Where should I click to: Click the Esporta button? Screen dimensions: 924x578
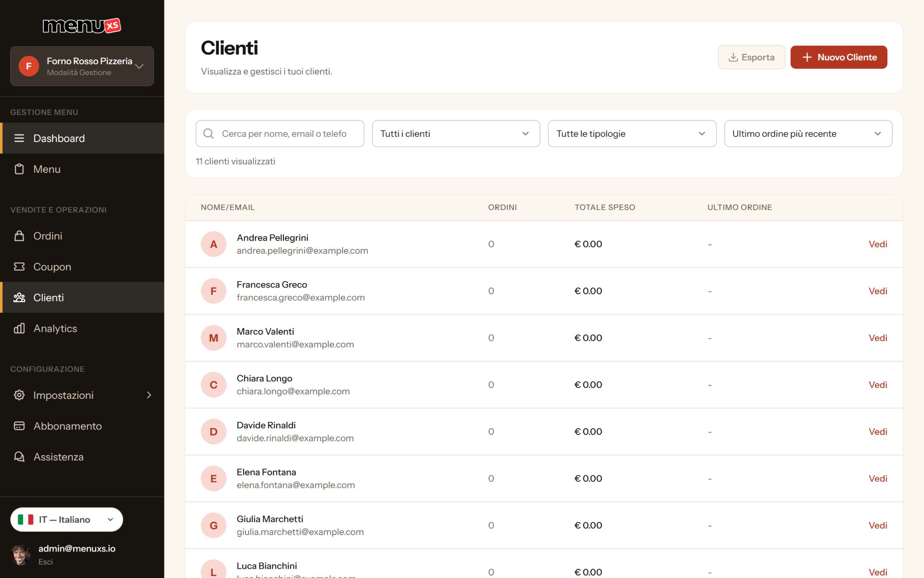pos(751,57)
